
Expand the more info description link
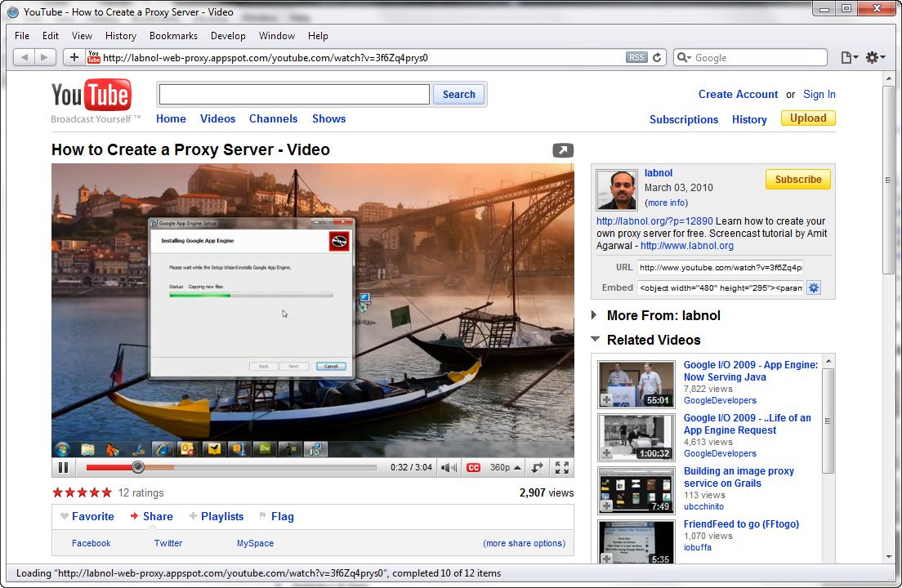[666, 203]
